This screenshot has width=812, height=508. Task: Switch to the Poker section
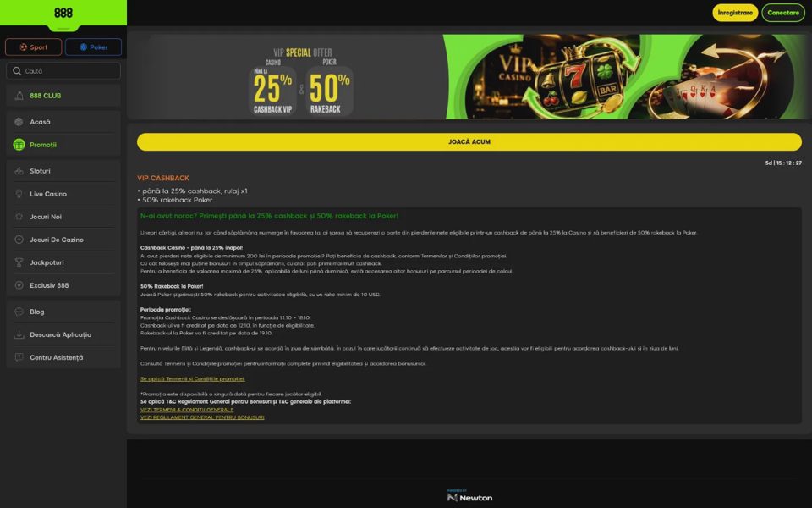93,47
